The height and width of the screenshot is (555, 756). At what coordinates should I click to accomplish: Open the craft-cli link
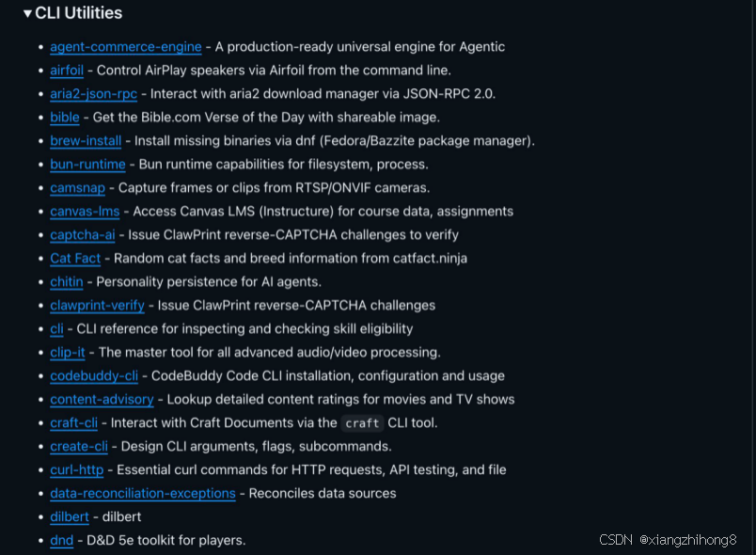point(73,423)
